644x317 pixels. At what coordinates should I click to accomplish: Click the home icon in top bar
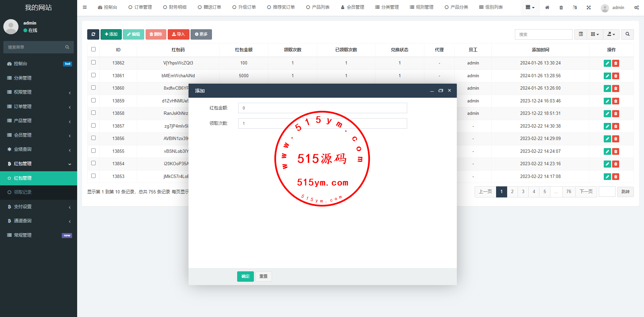tap(547, 7)
